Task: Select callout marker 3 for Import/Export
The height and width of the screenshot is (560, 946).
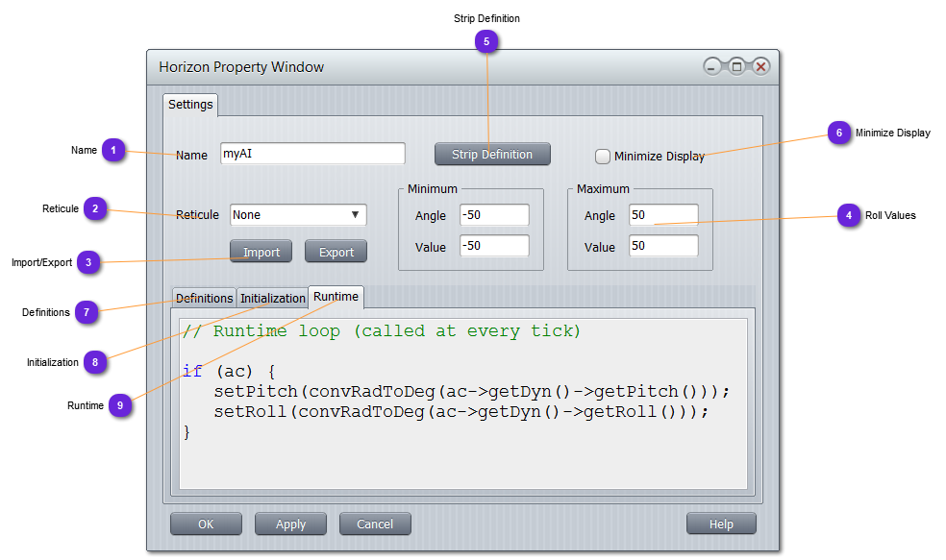Action: click(88, 262)
